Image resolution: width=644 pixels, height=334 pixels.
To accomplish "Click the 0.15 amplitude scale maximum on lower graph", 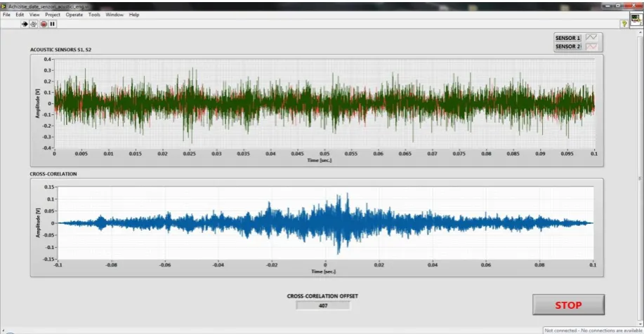I will tap(49, 187).
